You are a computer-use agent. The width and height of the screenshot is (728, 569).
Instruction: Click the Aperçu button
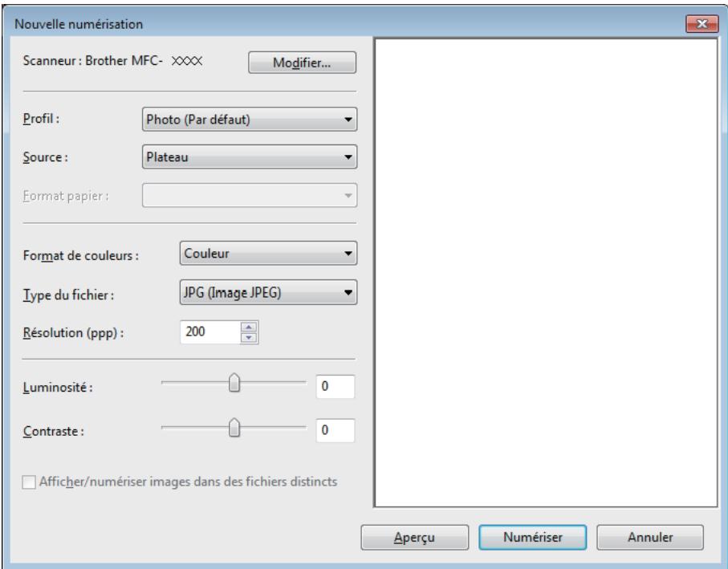click(415, 538)
